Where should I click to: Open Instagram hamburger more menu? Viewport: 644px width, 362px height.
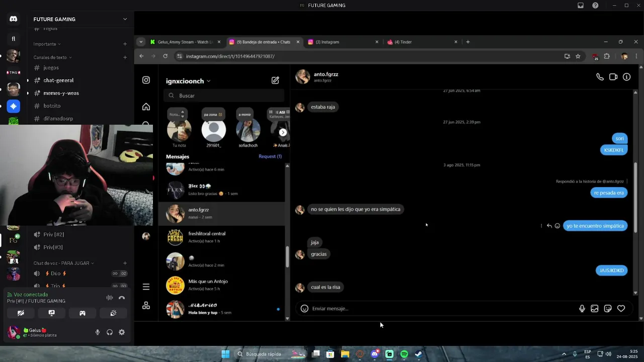click(x=146, y=287)
